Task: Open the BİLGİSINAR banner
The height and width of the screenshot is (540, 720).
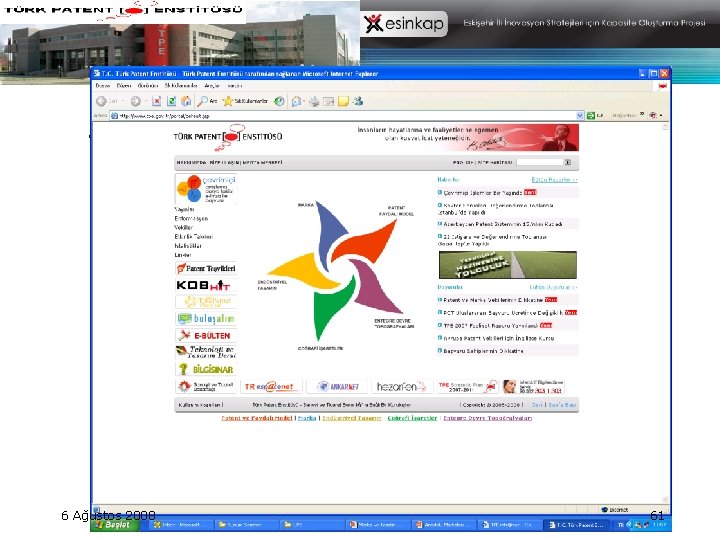Action: [x=206, y=369]
